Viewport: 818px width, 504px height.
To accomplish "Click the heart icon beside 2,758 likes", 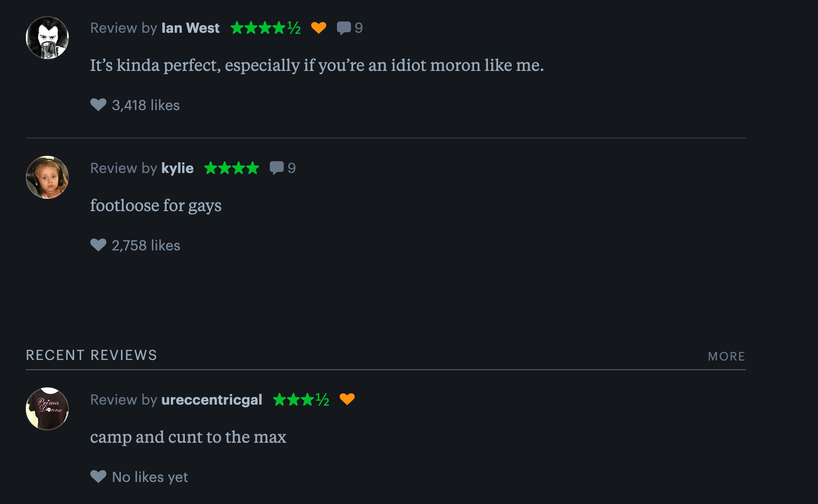I will click(x=98, y=245).
